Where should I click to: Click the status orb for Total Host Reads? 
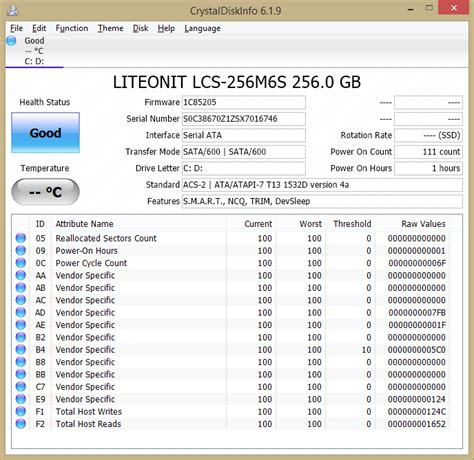pyautogui.click(x=21, y=424)
